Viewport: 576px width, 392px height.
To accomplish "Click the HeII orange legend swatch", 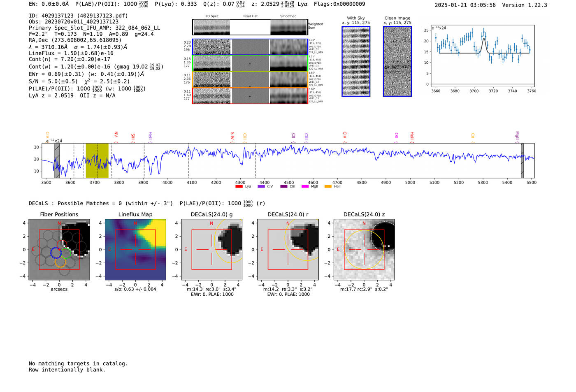I will coord(328,187).
